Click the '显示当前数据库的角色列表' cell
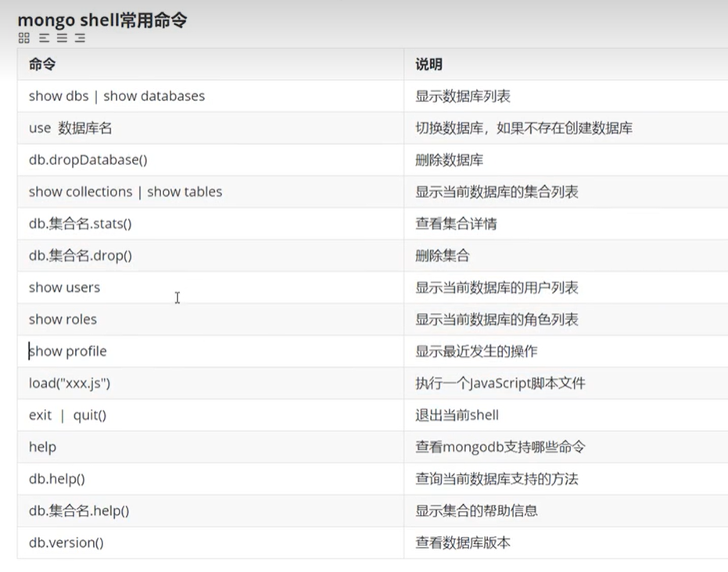728x572 pixels. [x=566, y=319]
